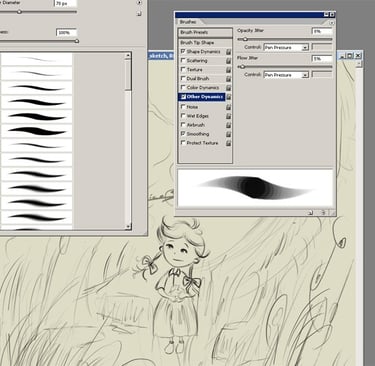Disable the Shape Dynamics checkbox
The width and height of the screenshot is (375, 366).
coord(183,51)
